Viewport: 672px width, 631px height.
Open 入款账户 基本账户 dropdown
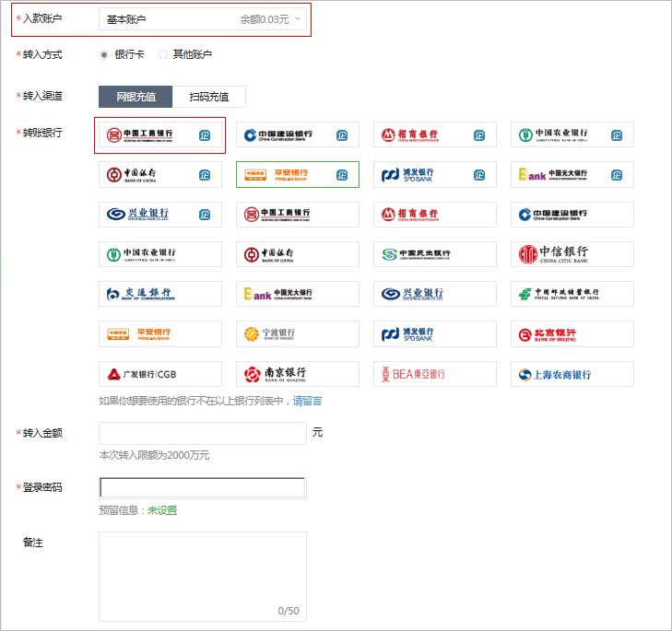click(202, 19)
